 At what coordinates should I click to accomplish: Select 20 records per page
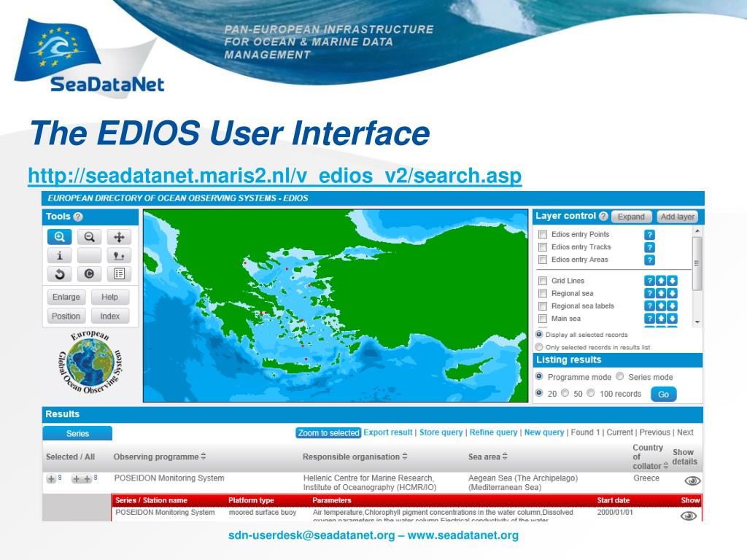pos(539,393)
